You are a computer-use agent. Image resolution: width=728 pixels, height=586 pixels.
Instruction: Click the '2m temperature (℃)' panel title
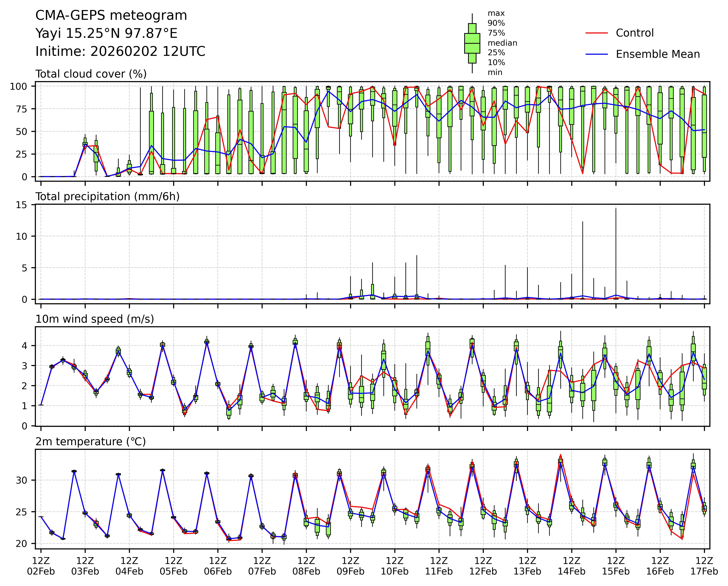[91, 442]
